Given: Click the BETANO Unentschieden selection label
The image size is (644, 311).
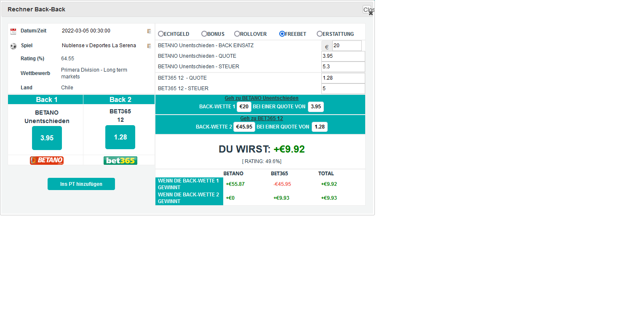Looking at the screenshot, I should (x=47, y=117).
